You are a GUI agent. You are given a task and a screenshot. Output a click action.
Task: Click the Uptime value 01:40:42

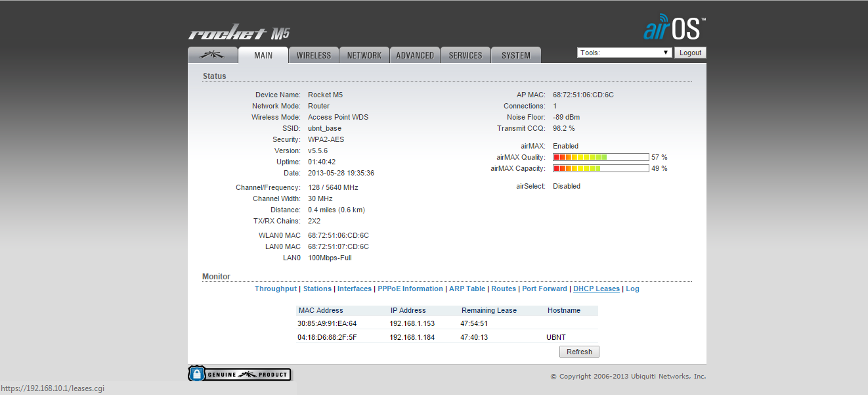322,162
